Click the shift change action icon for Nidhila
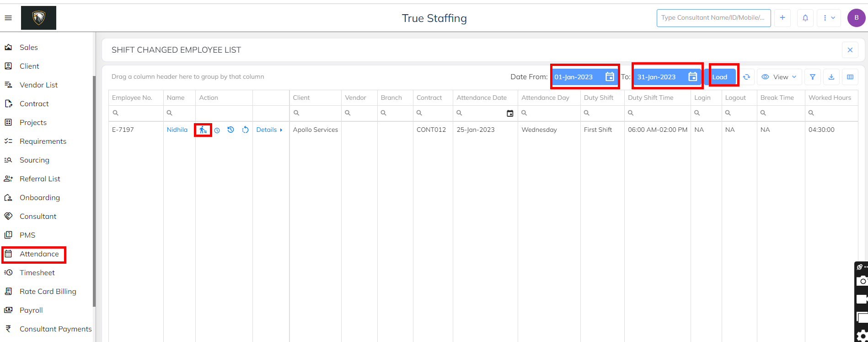 click(203, 130)
